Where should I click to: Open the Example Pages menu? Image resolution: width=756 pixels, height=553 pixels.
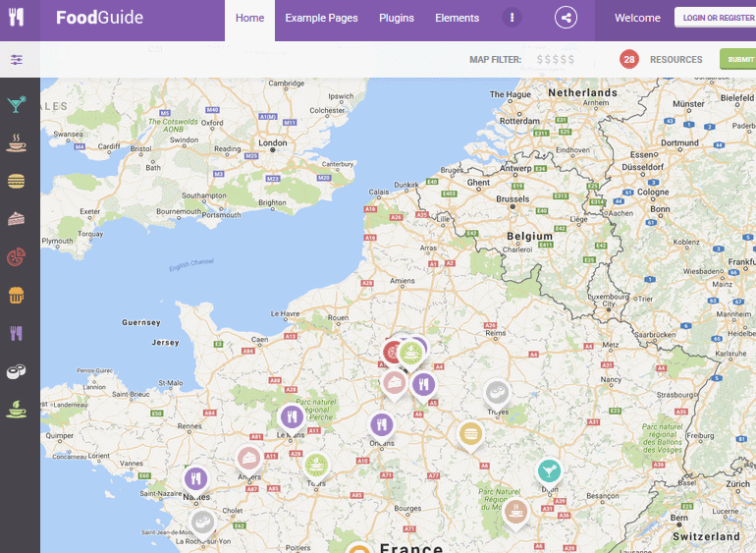pos(322,18)
